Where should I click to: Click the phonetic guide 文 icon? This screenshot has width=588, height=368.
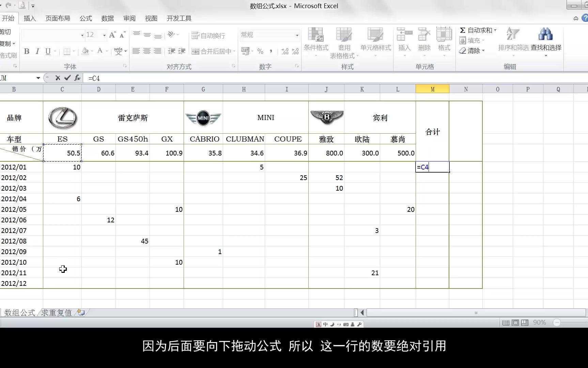(x=118, y=51)
